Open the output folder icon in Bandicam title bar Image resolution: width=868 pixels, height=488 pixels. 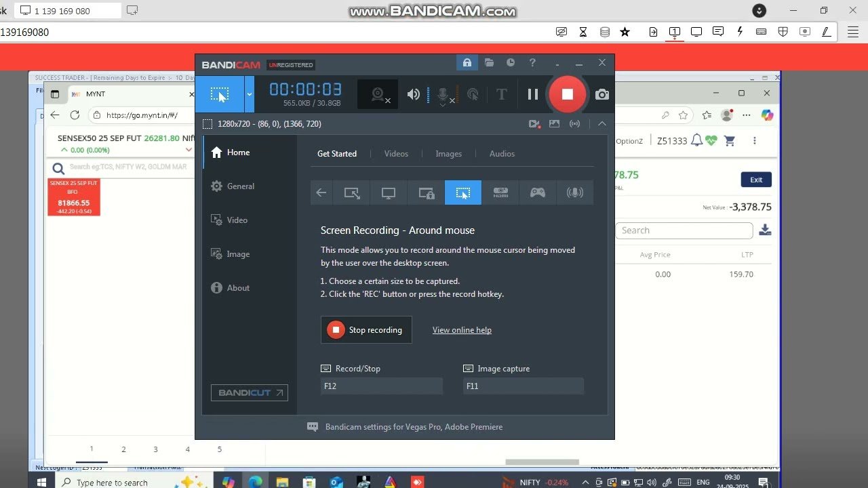[x=489, y=62]
